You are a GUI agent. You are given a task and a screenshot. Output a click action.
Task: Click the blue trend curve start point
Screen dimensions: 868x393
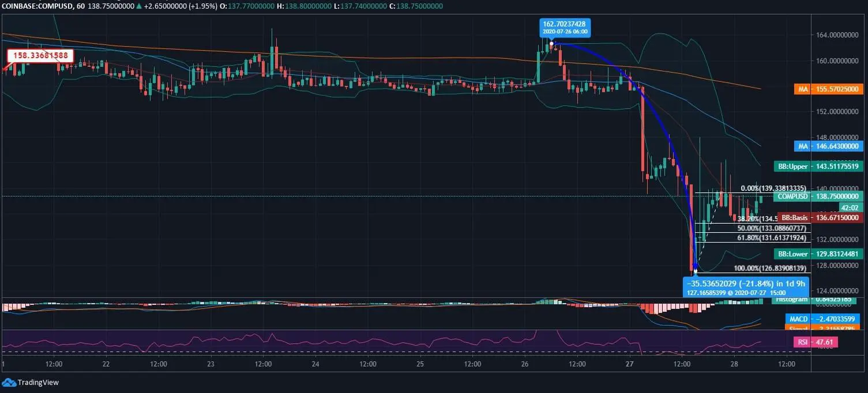(x=552, y=44)
